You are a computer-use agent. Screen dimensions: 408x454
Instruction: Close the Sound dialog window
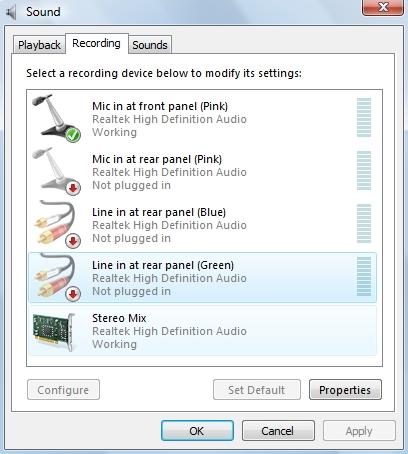(x=383, y=7)
